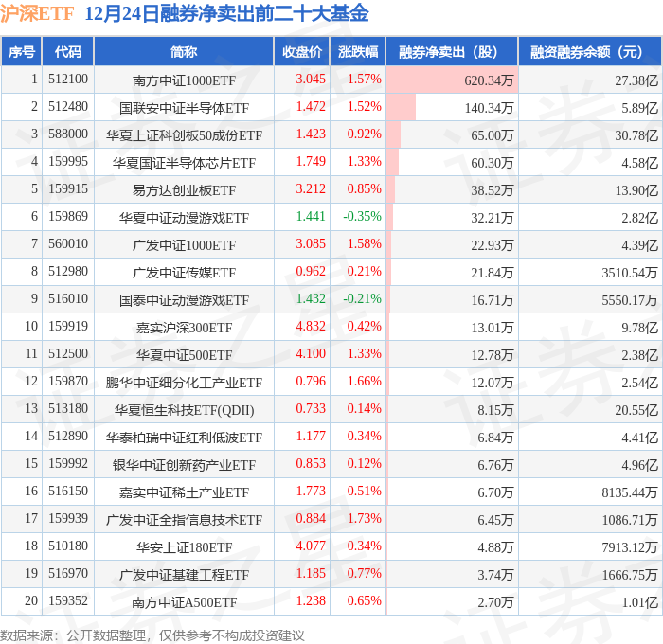The height and width of the screenshot is (644, 663).
Task: Click the change value 1.73%
Action: 364,519
